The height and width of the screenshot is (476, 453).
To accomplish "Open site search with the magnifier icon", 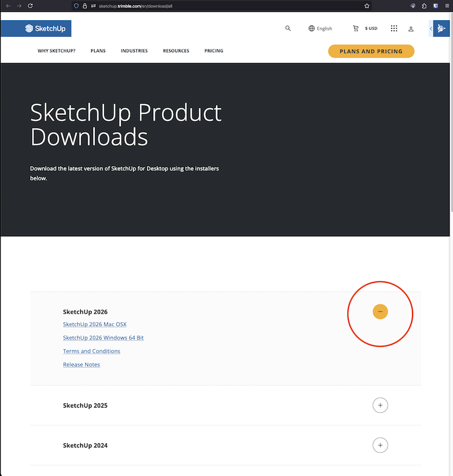I will (288, 29).
